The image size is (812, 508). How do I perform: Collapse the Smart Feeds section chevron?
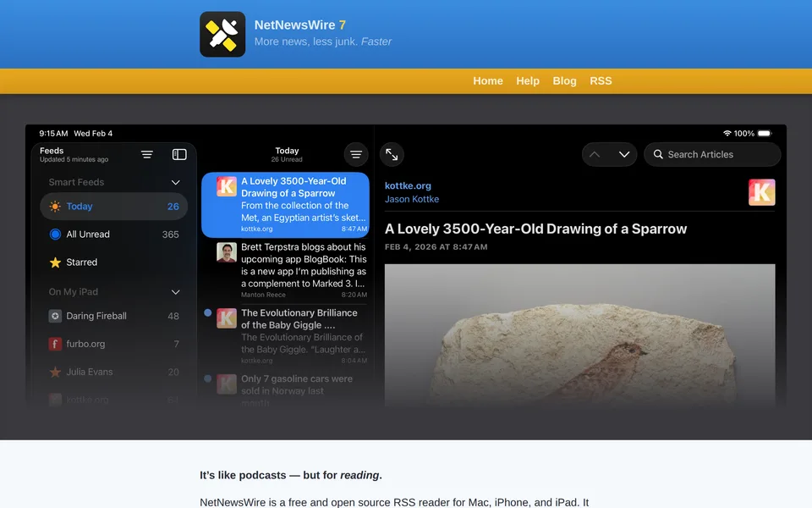pyautogui.click(x=176, y=183)
